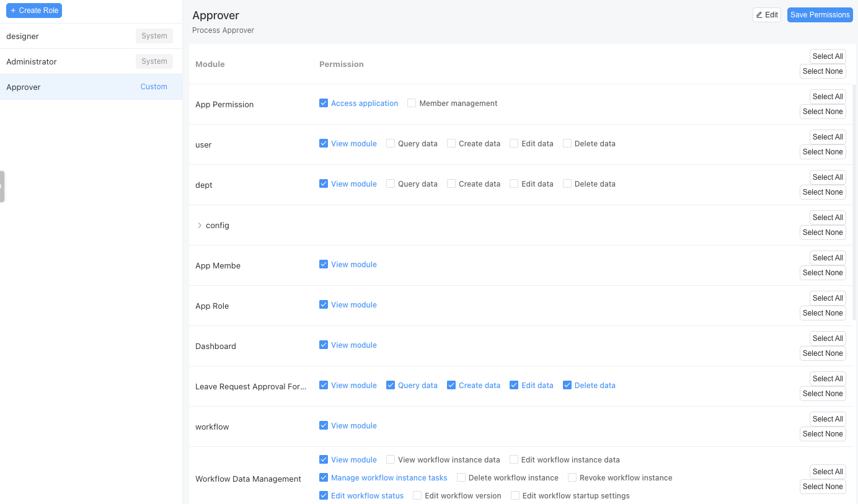The width and height of the screenshot is (858, 504).
Task: Click Select None for the user module
Action: tap(823, 152)
